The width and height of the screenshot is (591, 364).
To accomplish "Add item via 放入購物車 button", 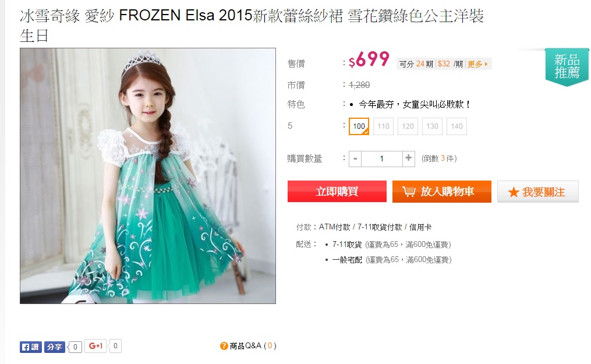I will point(442,192).
